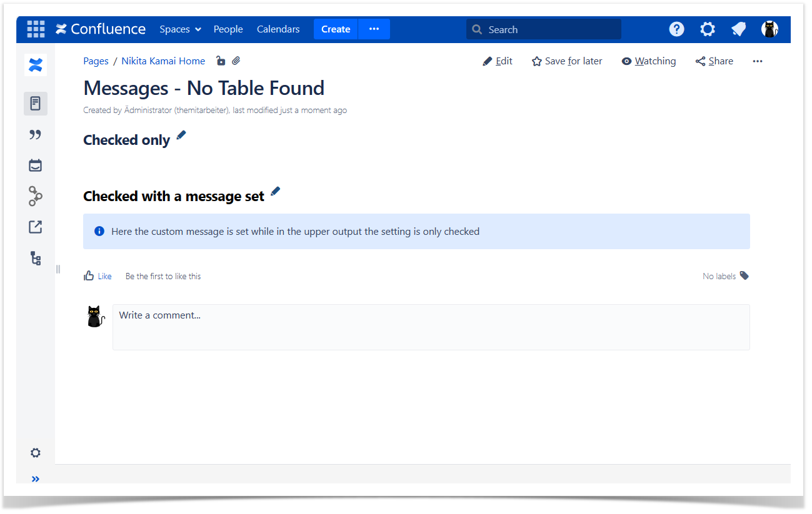Click into the Write a comment field
812x514 pixels.
tap(431, 327)
